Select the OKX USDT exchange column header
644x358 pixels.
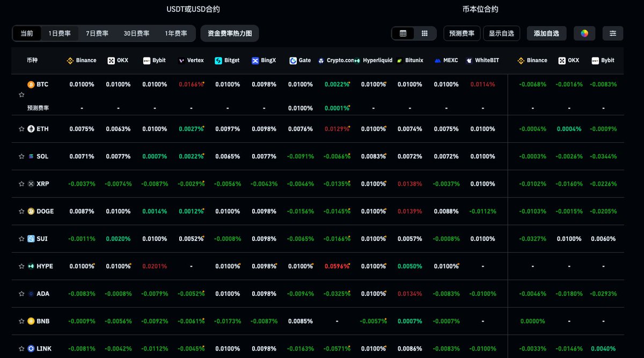coord(118,61)
